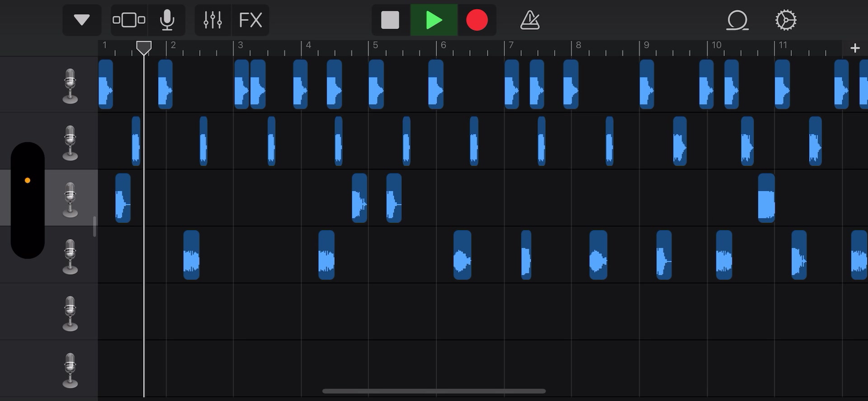Add song section with plus button

855,48
